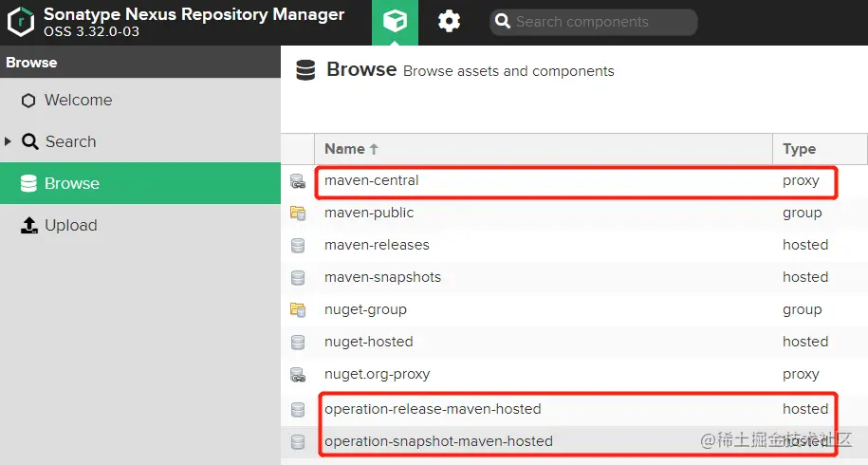
Task: Click the Sonatype Nexus Repository Manager title
Action: click(194, 14)
